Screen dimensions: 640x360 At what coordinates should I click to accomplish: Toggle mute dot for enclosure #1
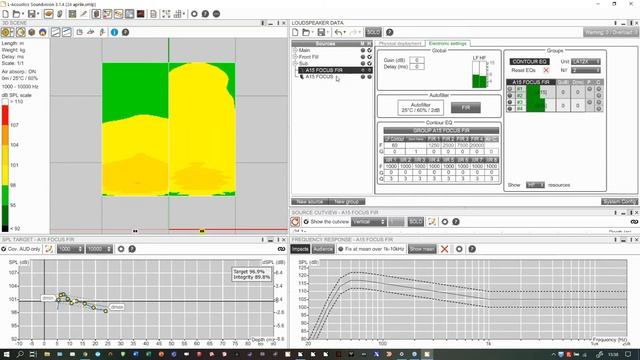click(x=509, y=89)
